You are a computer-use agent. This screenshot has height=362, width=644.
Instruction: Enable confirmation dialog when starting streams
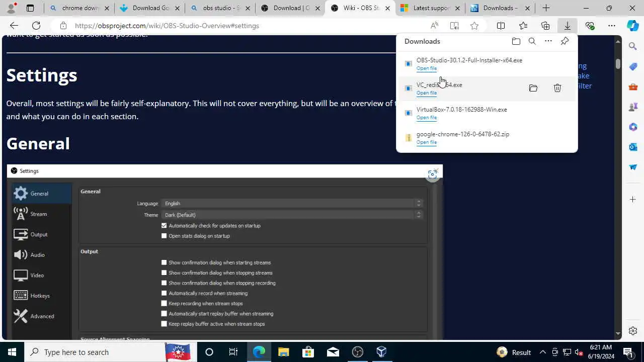164,262
